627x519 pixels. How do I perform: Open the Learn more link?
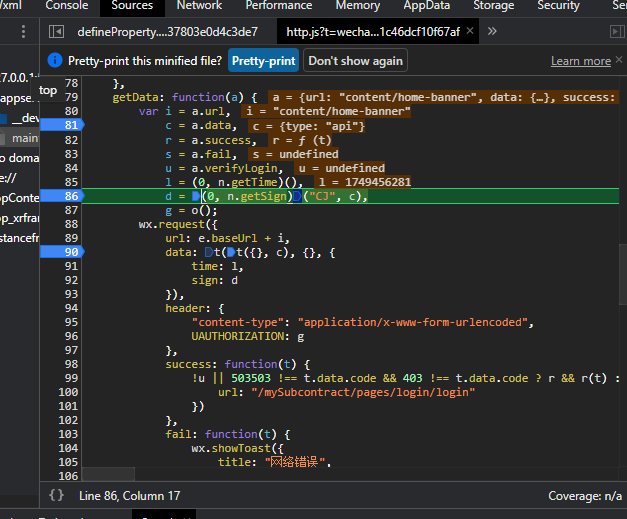581,61
